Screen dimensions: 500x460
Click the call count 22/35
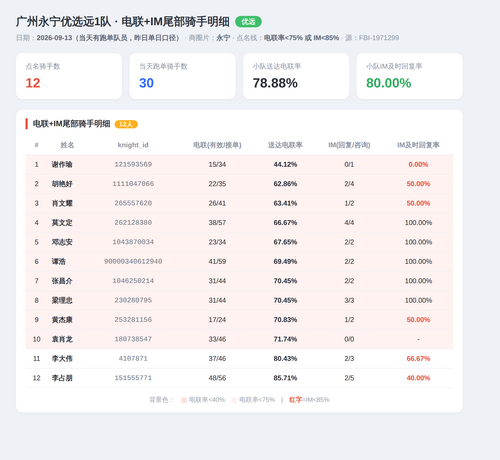pos(217,184)
